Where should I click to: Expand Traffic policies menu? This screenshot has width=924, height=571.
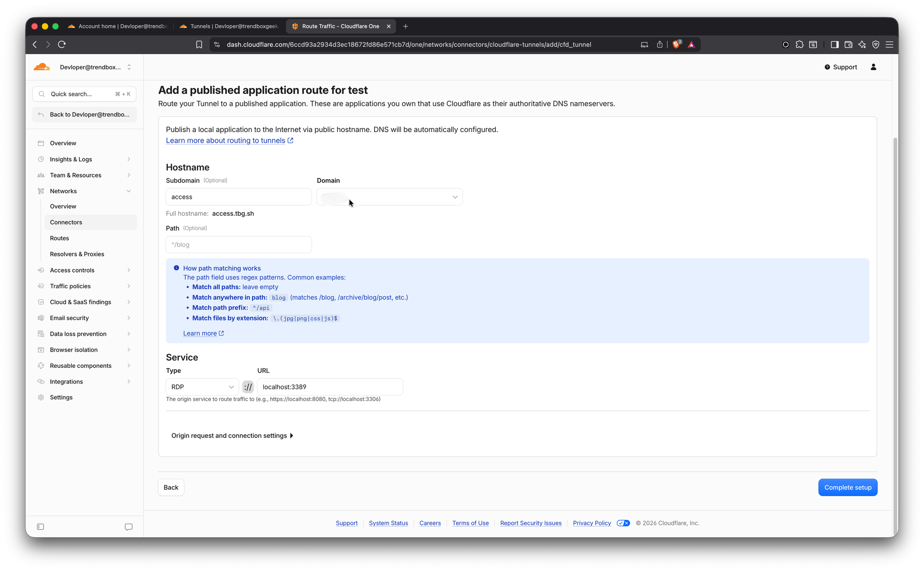click(x=84, y=286)
